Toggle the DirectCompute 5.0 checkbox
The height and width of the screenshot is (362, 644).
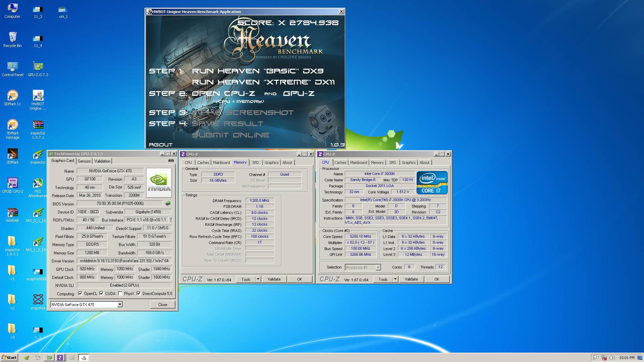click(x=139, y=293)
